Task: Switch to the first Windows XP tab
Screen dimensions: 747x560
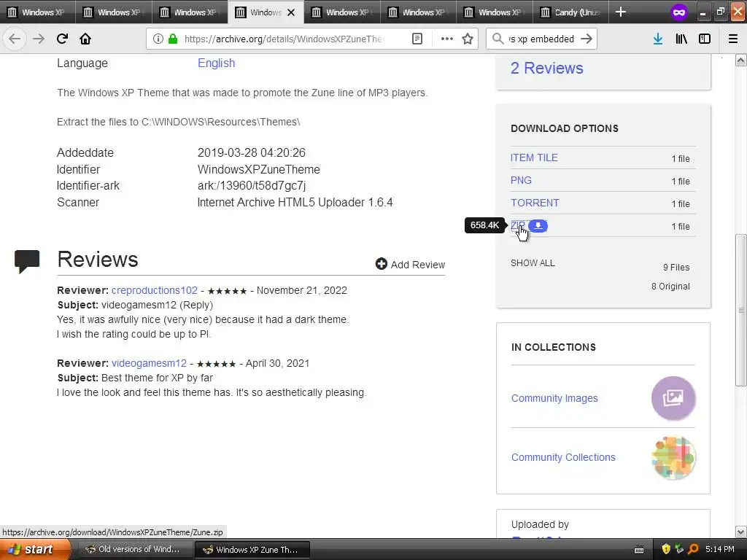Action: point(37,12)
